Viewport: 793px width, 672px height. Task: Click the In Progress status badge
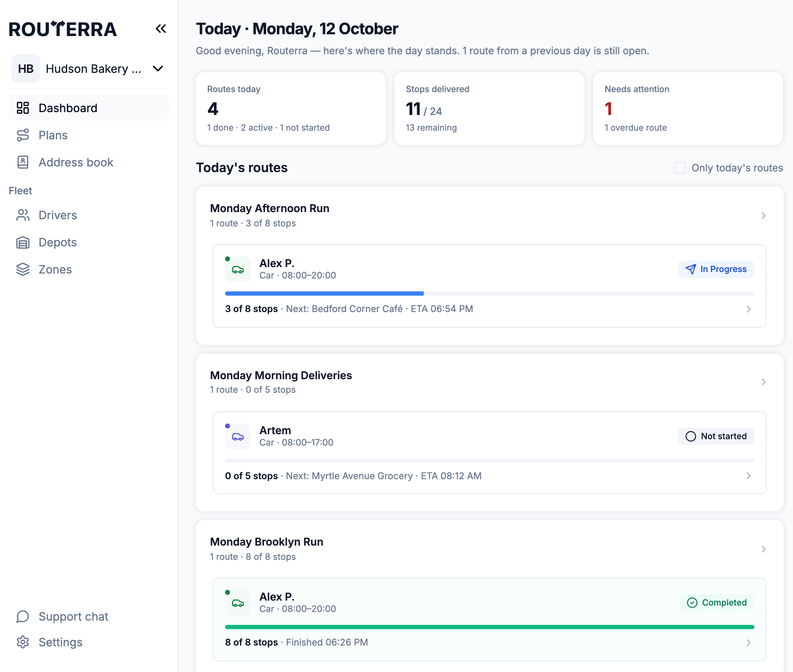[715, 269]
